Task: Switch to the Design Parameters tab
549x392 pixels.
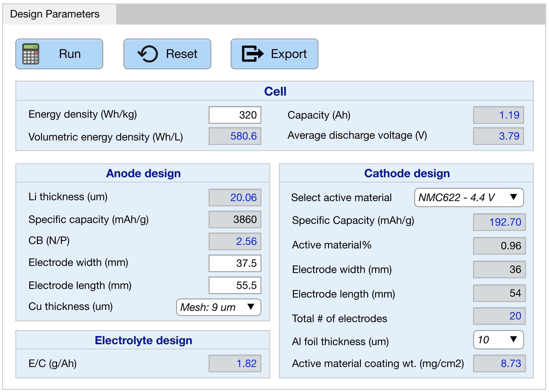Action: point(60,14)
